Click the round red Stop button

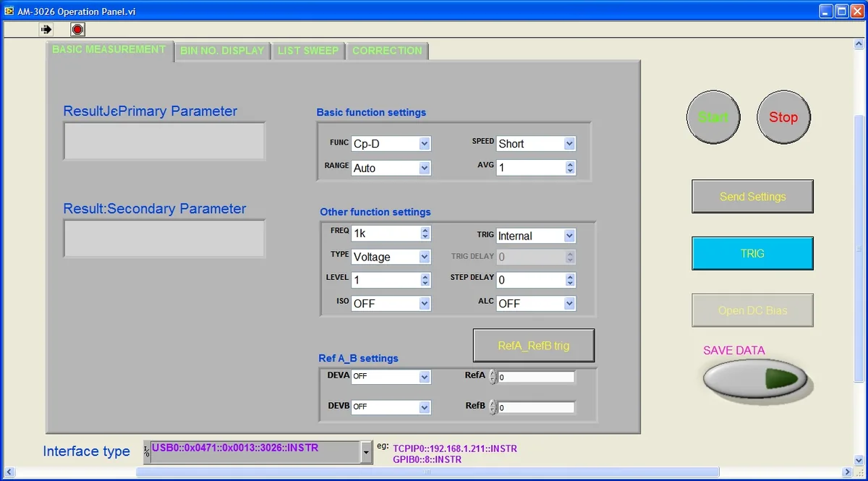783,117
